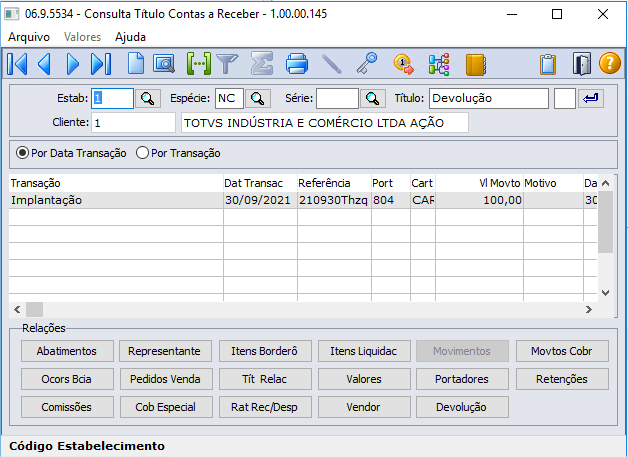Print using the printer icon
The image size is (628, 457).
(297, 64)
